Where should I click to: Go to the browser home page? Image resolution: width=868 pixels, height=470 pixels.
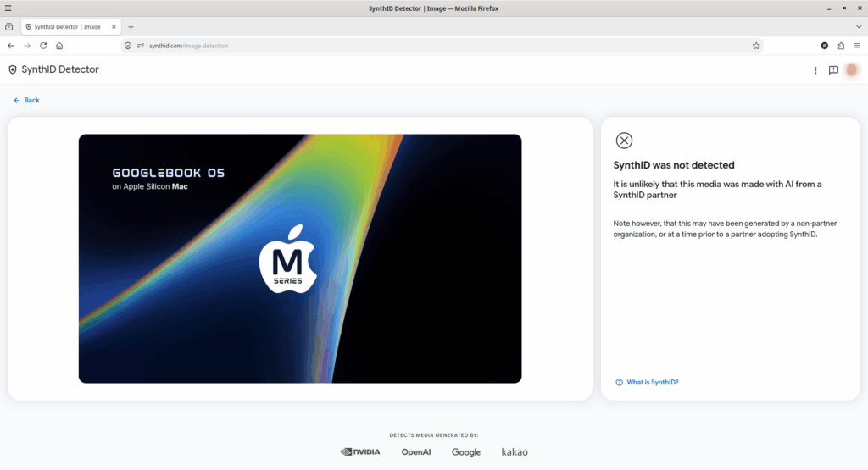59,46
